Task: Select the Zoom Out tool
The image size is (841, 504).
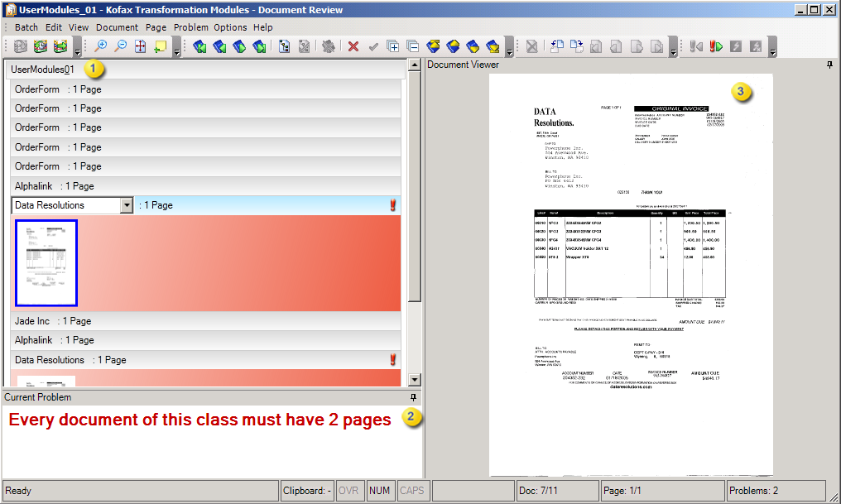Action: pos(123,47)
